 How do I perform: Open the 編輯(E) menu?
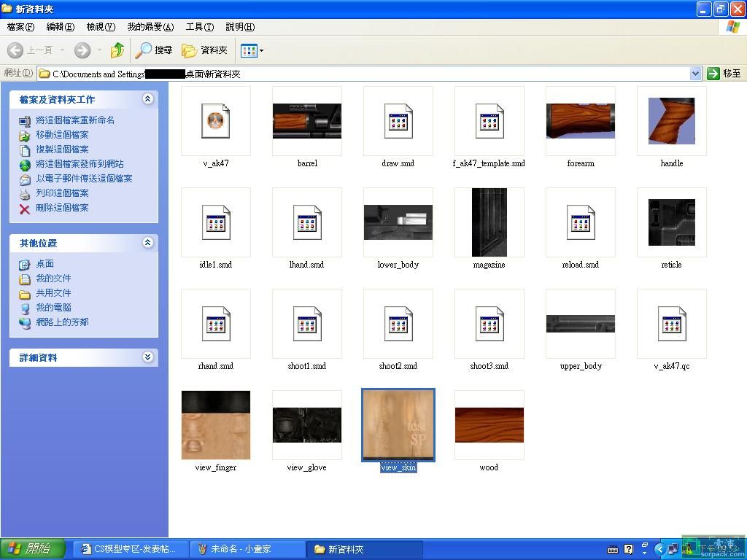pyautogui.click(x=61, y=27)
